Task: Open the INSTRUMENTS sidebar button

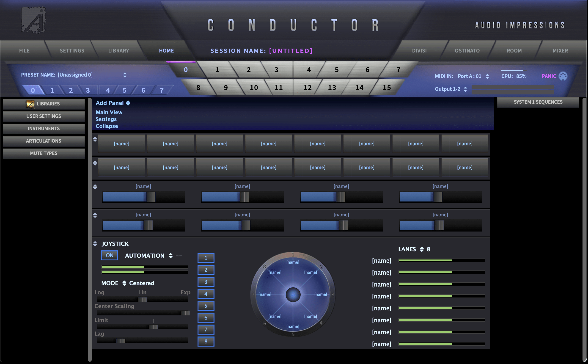Action: tap(44, 129)
